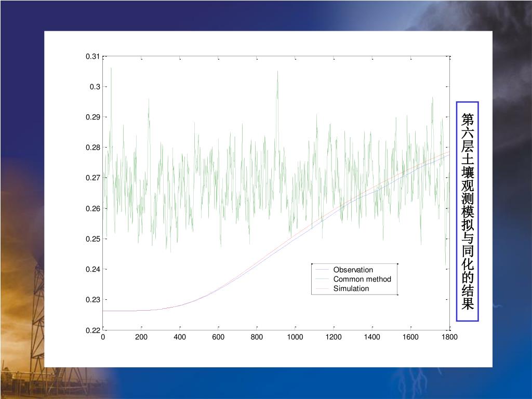Click x-axis label 600

point(218,337)
